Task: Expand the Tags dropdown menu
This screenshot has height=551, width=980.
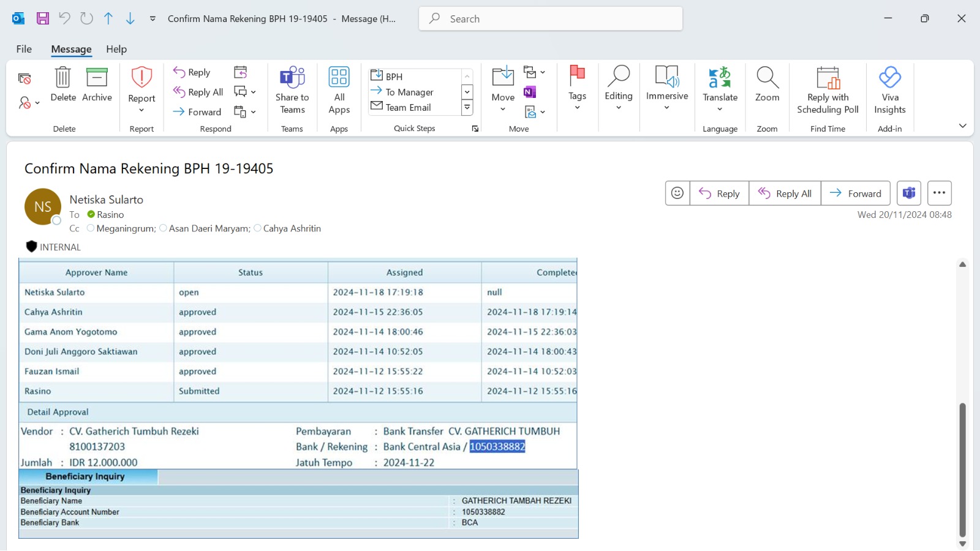Action: tap(577, 108)
